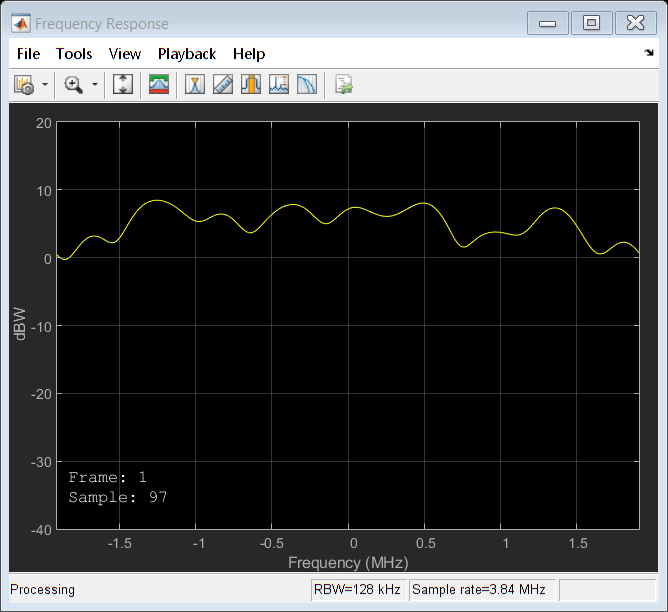668x612 pixels.
Task: Click the Frame: 1 label
Action: point(107,477)
